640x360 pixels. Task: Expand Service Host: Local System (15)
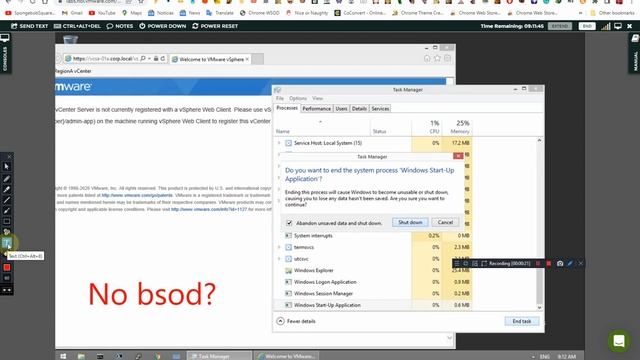[x=279, y=143]
